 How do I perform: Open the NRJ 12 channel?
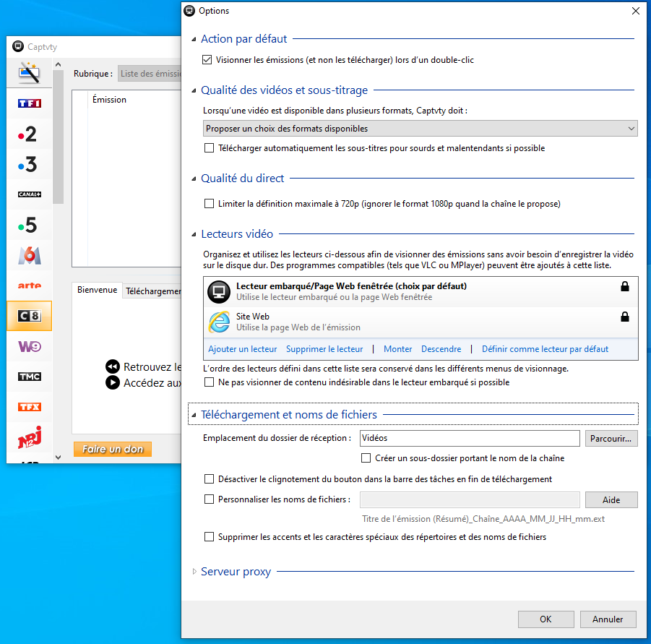pos(29,437)
